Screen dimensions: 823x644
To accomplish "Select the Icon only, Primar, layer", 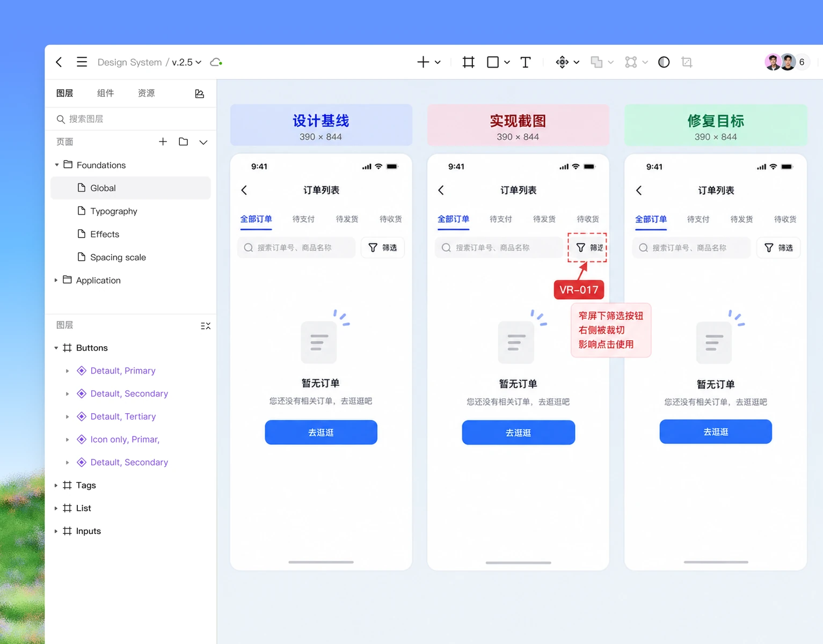I will (125, 440).
